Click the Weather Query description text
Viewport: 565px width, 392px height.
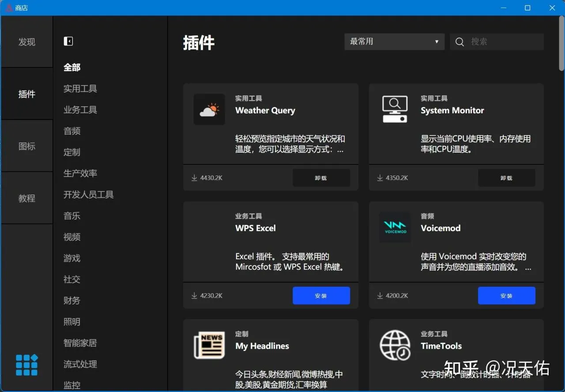pyautogui.click(x=290, y=144)
